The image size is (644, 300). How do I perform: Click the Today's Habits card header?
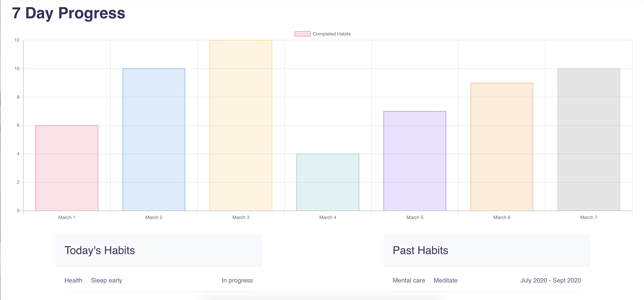[99, 250]
